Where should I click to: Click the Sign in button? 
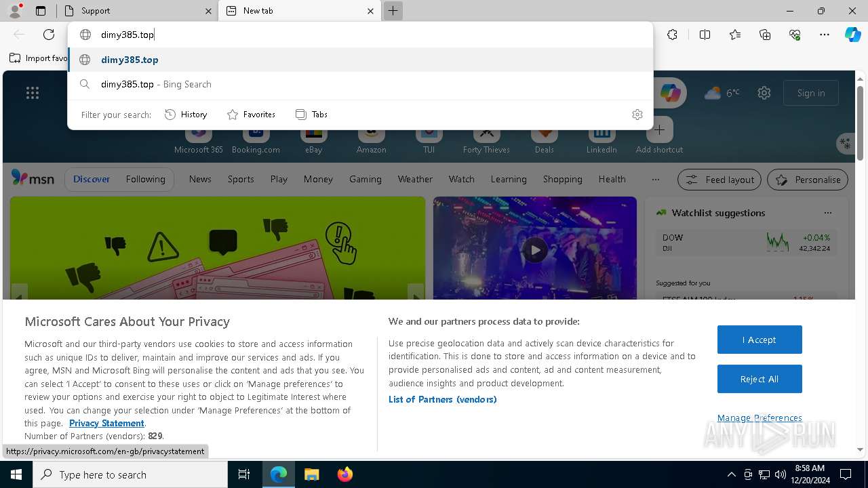811,93
